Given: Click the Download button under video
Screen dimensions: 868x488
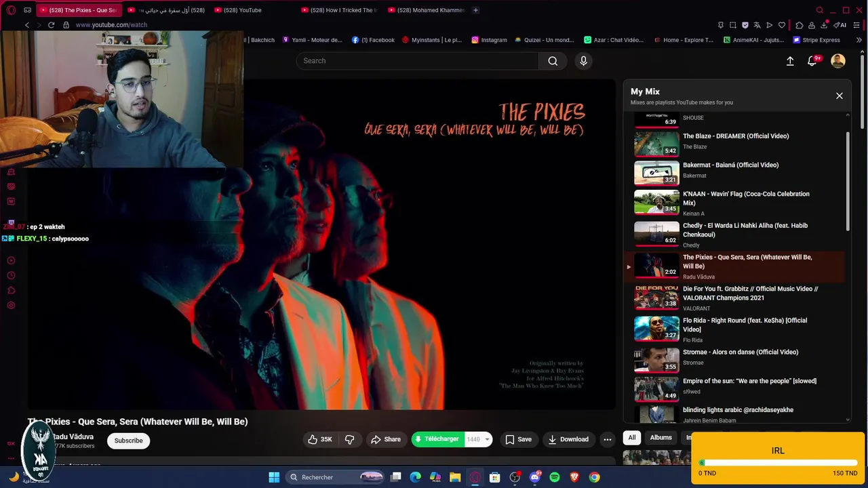Looking at the screenshot, I should [568, 439].
